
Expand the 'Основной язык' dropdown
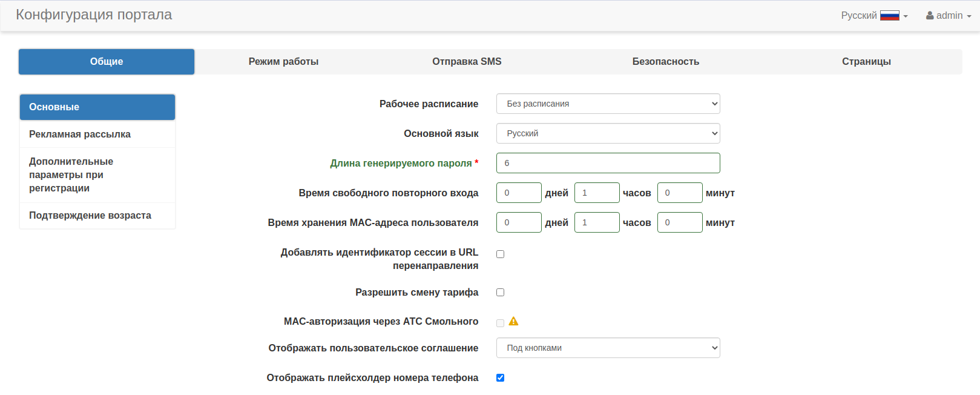point(608,133)
